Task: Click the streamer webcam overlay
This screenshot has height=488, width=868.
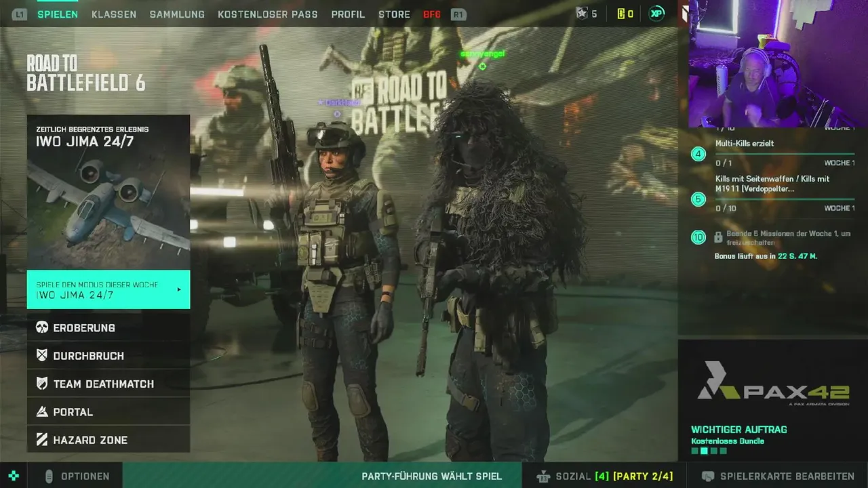Action: tap(778, 64)
